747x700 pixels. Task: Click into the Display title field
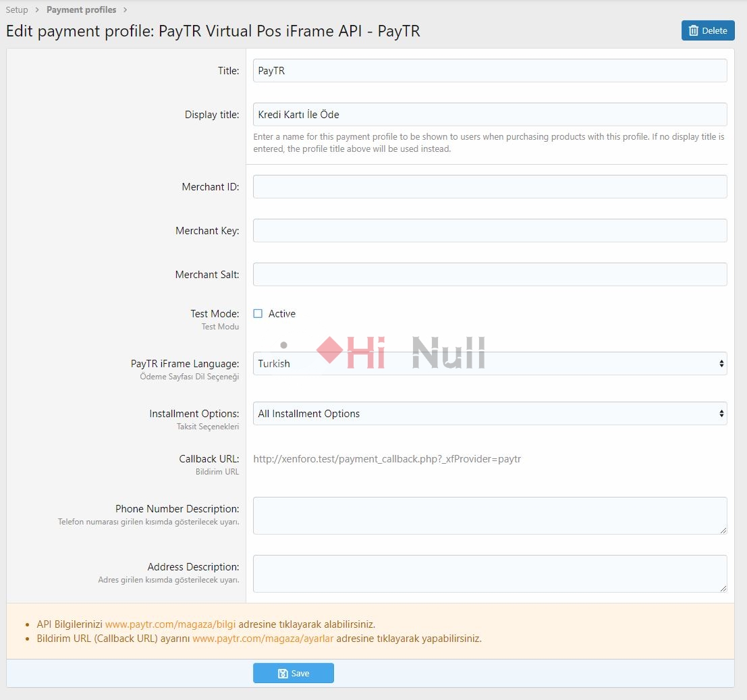pyautogui.click(x=490, y=114)
